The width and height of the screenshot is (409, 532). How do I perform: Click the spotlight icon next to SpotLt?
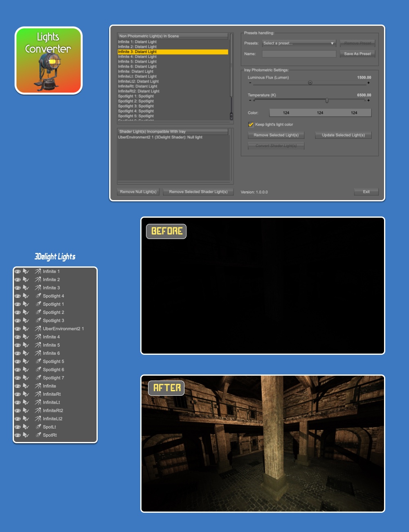(38, 427)
